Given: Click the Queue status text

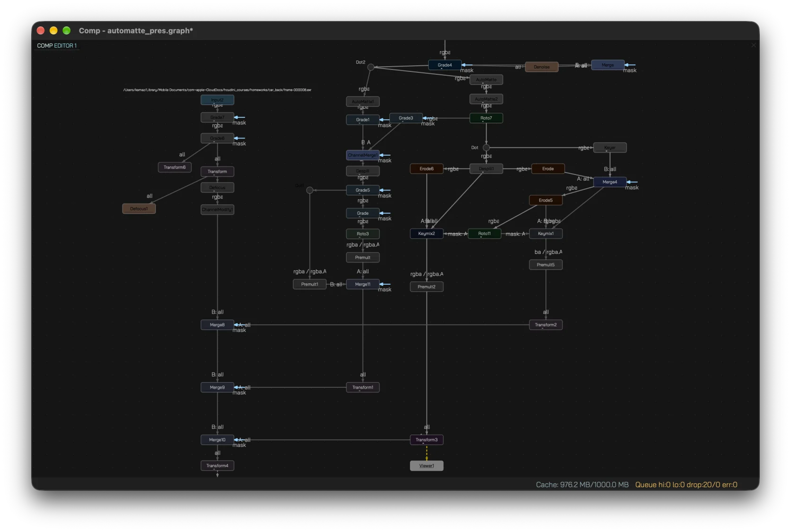Looking at the screenshot, I should point(686,485).
